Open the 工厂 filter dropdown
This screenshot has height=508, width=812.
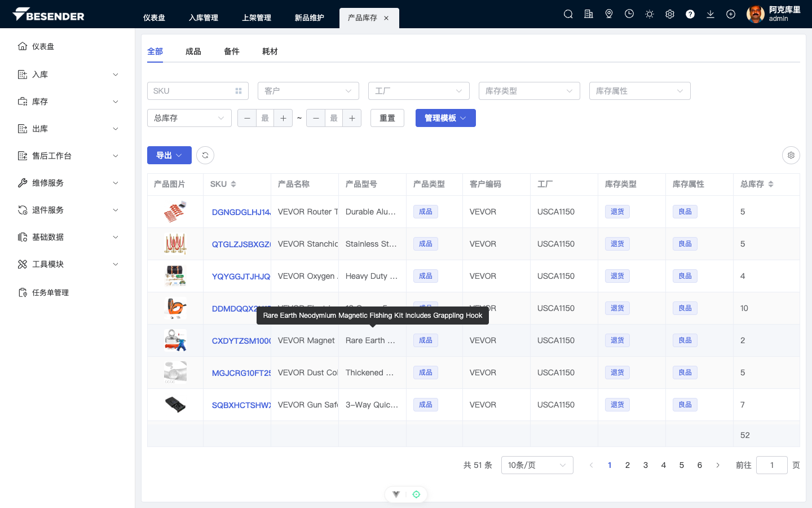point(419,91)
